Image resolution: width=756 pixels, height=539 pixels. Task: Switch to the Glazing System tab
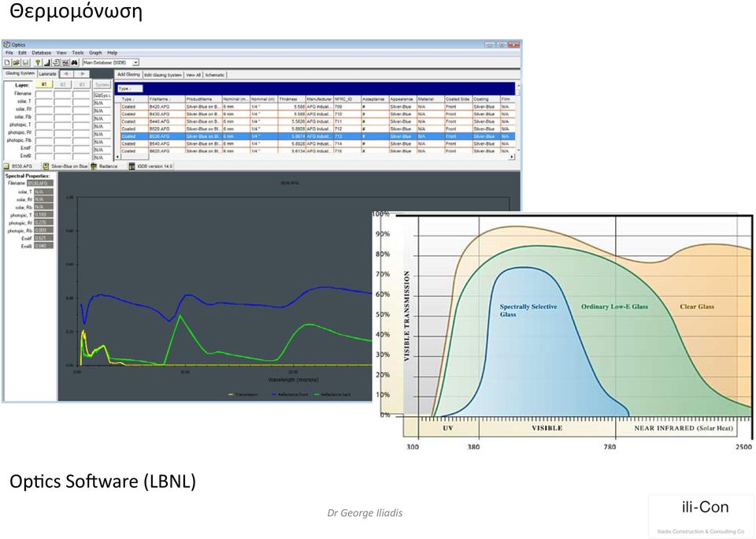pos(20,73)
